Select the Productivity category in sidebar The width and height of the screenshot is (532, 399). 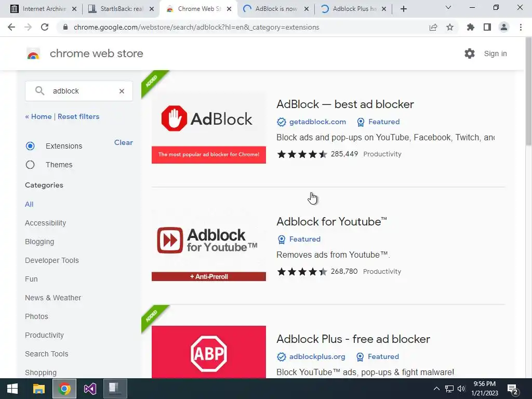pos(45,335)
